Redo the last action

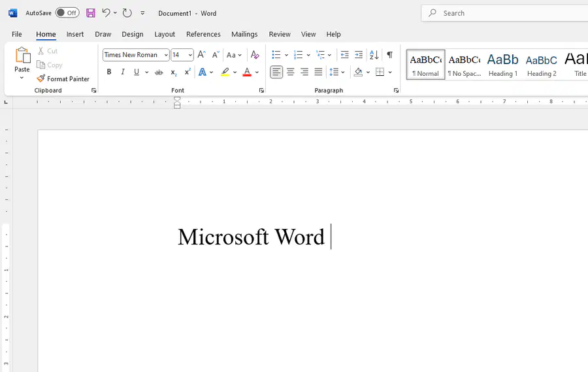click(x=127, y=13)
